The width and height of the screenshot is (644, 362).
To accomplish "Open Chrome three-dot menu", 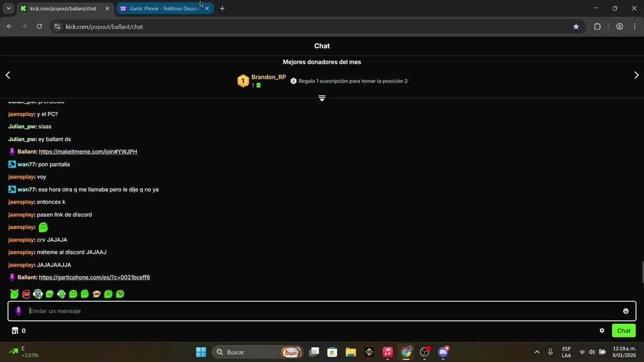I will coord(635,27).
